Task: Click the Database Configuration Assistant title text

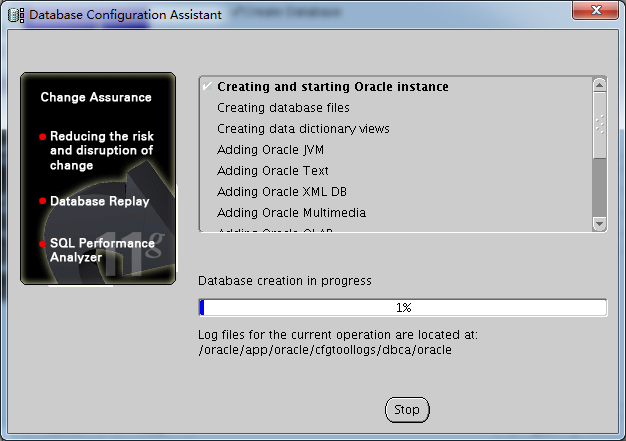Action: pos(125,15)
